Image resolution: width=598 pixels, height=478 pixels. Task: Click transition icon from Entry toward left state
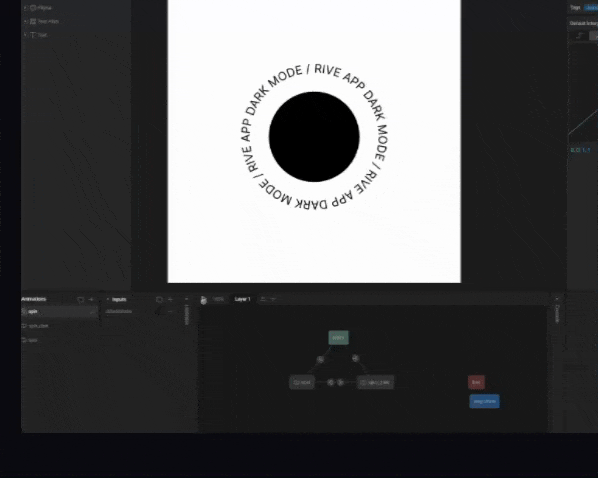coord(320,359)
